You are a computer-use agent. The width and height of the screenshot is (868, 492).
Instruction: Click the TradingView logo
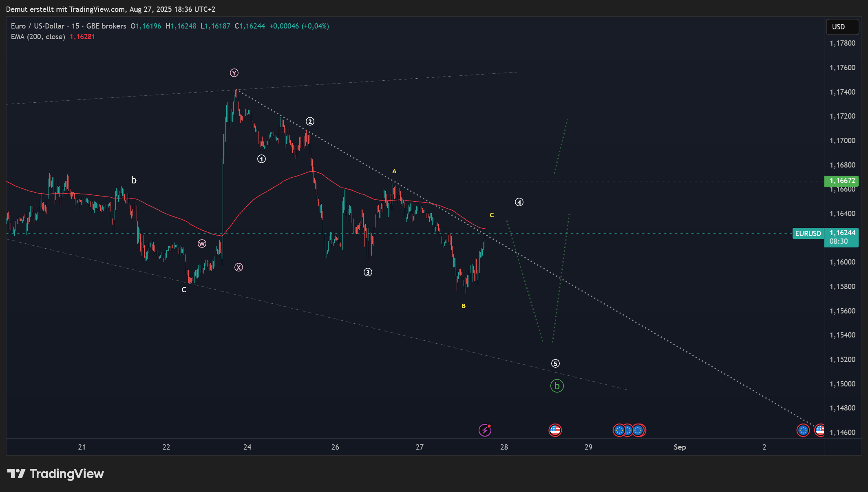point(56,474)
